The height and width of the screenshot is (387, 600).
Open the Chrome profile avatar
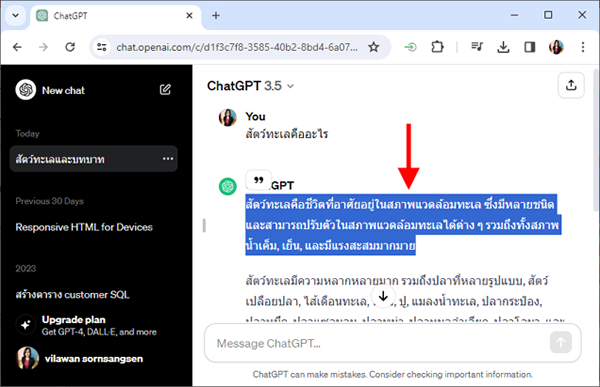[556, 47]
